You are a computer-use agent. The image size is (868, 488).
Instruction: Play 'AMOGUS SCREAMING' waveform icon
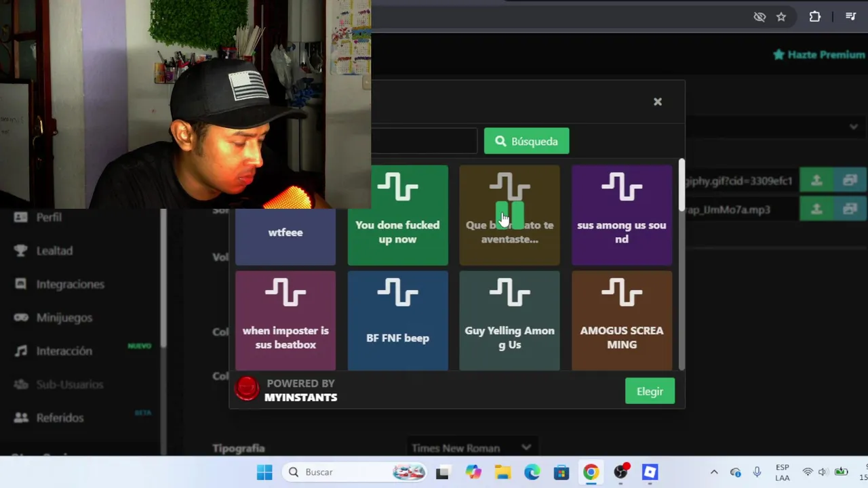pyautogui.click(x=622, y=293)
